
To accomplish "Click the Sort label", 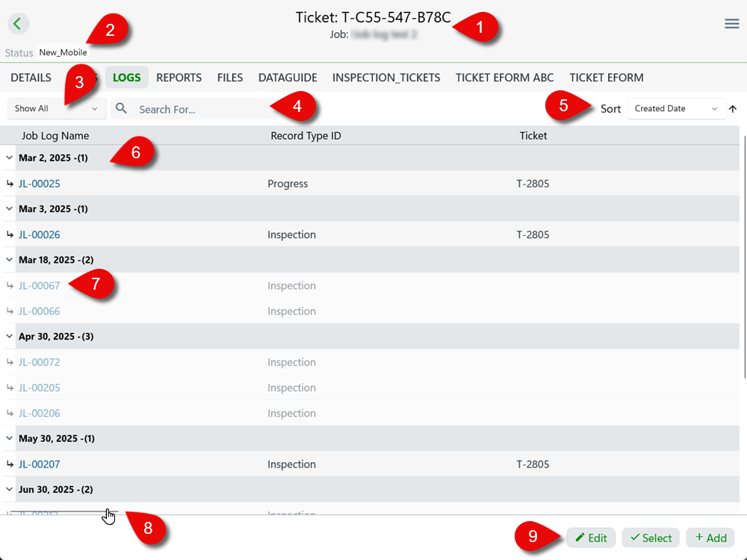I will click(x=610, y=108).
